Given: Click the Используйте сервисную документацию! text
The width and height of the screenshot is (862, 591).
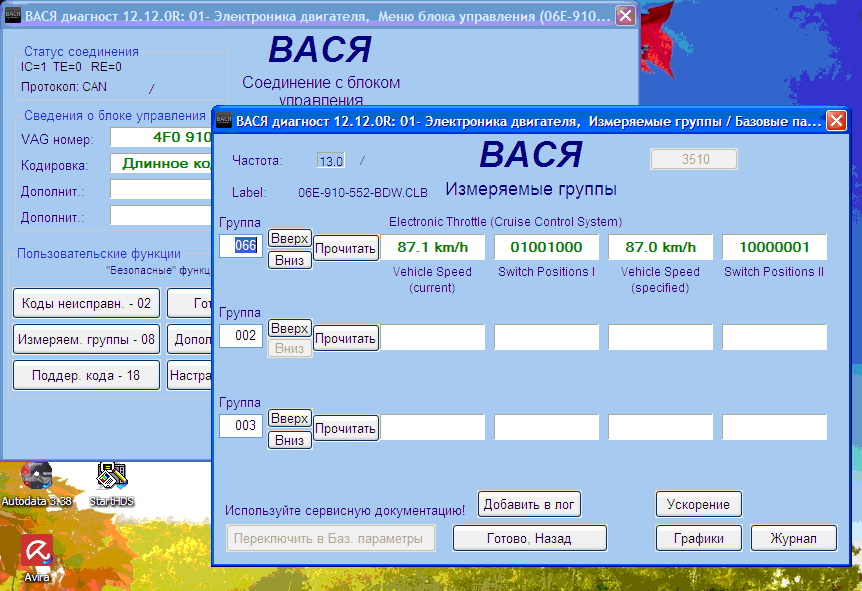Looking at the screenshot, I should tap(345, 511).
